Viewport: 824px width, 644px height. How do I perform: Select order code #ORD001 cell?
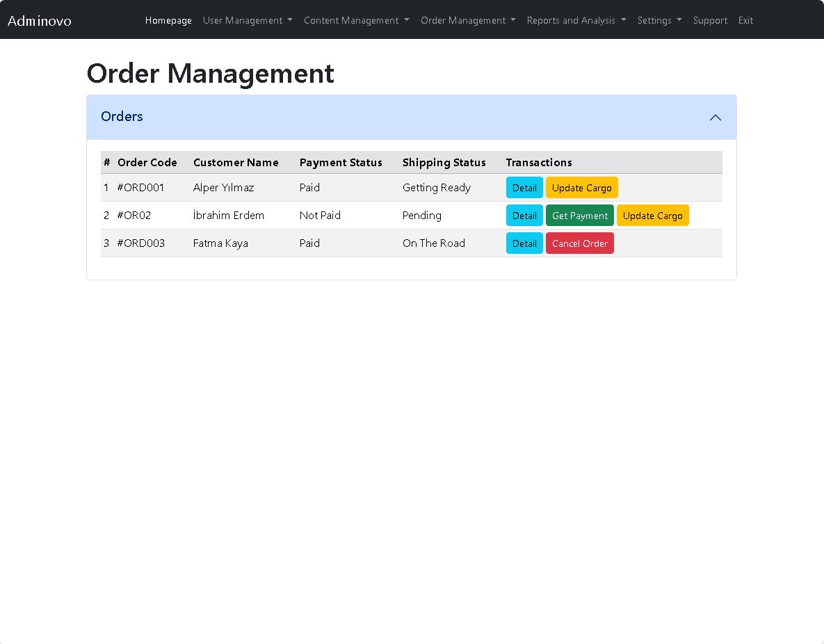[141, 188]
